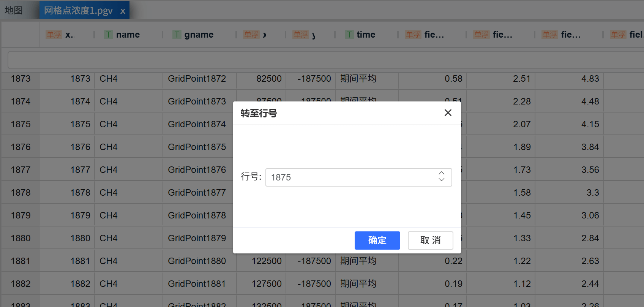Click 单浮 type icon of y column
644x307 pixels.
(300, 35)
